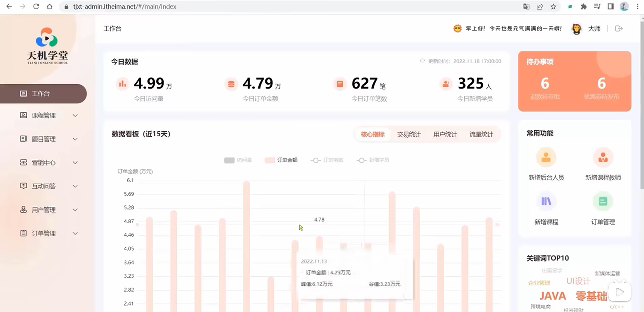Click the browser bookmark star icon
644x312 pixels.
553,7
